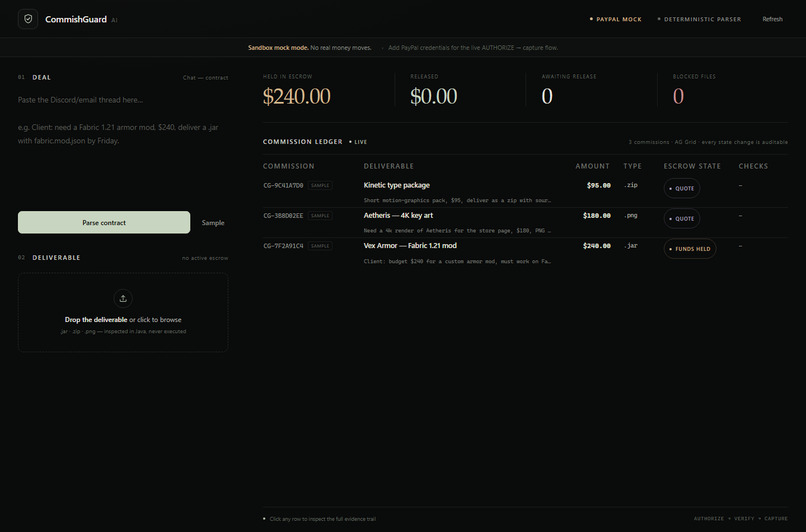The image size is (806, 532).
Task: Click the Aetheris row description 'Need a 4k render'
Action: pos(457,231)
